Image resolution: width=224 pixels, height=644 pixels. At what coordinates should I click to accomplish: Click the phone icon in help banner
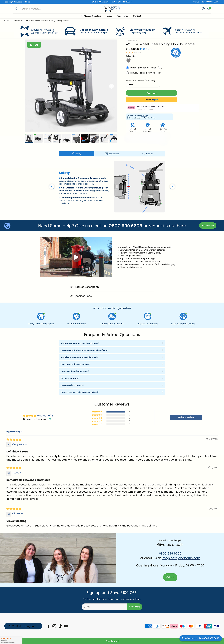pyautogui.click(x=7, y=226)
